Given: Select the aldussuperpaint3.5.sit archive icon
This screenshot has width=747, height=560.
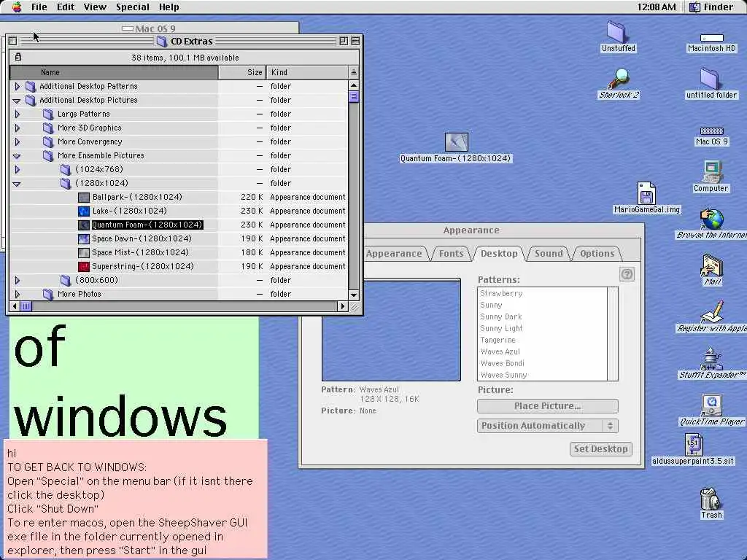Looking at the screenshot, I should [693, 444].
